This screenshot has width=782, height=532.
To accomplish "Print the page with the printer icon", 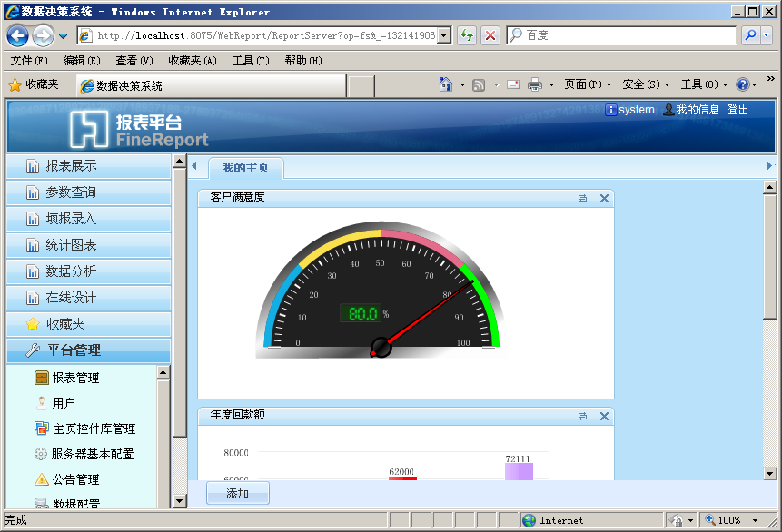I will tap(535, 84).
